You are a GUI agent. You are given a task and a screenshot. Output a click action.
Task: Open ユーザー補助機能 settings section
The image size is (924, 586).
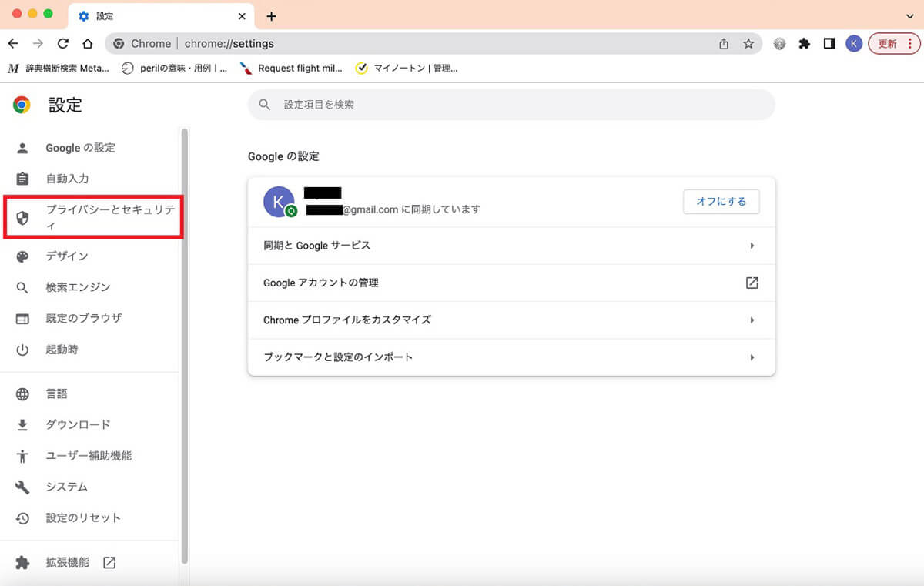tap(89, 456)
